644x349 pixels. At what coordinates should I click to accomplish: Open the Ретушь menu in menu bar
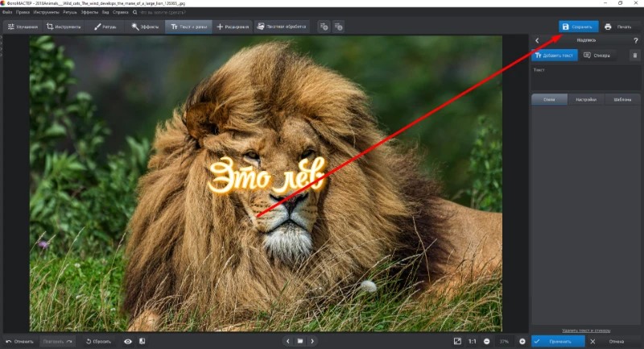(x=70, y=12)
